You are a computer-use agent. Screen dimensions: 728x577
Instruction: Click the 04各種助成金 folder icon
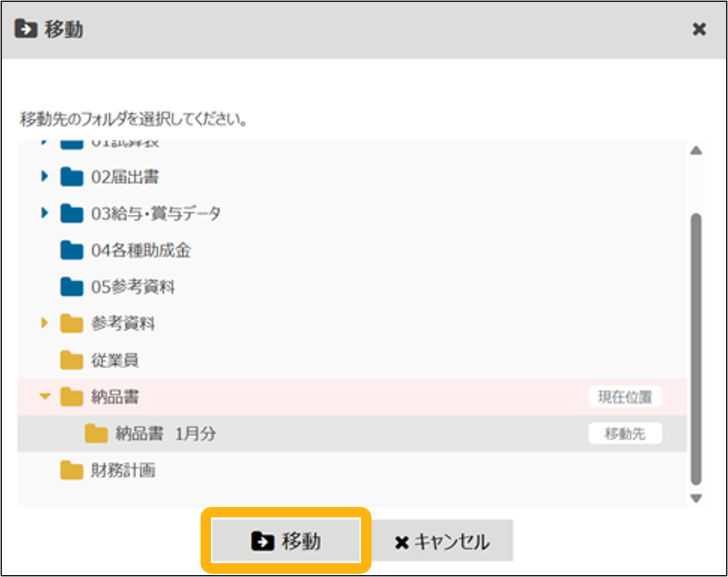click(x=71, y=250)
